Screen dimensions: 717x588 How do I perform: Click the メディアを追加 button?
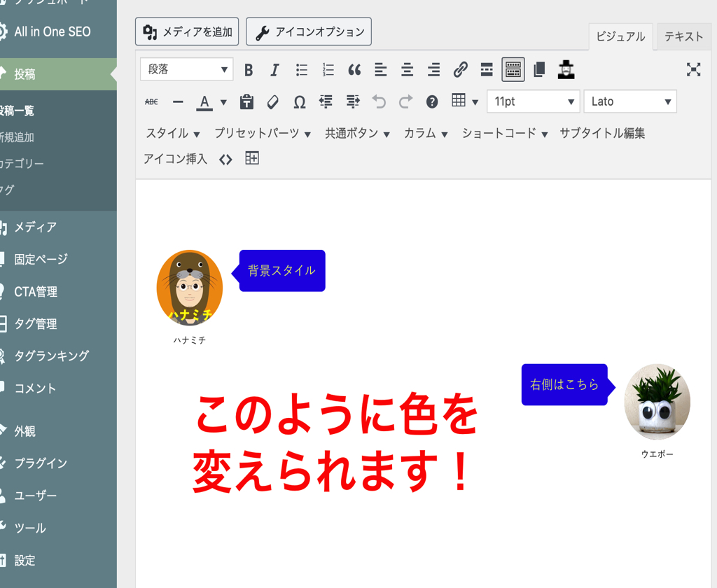point(187,32)
